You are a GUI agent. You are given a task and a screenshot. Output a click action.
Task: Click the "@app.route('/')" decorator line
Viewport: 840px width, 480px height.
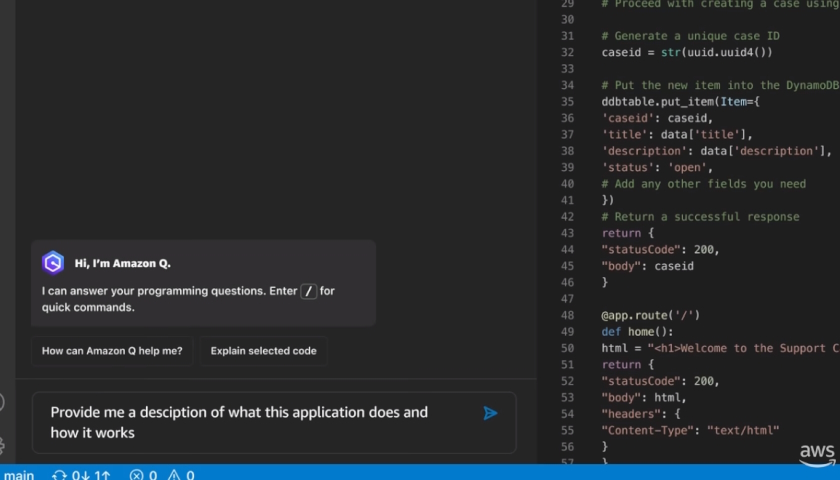coord(651,315)
